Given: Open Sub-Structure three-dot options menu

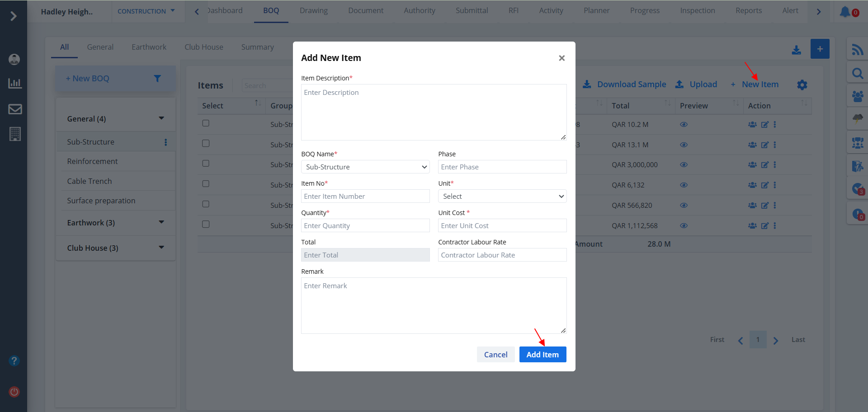Looking at the screenshot, I should tap(166, 142).
